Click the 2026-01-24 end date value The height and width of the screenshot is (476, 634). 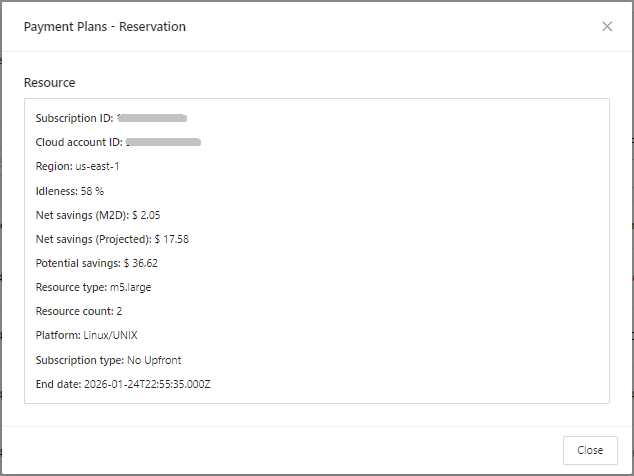146,384
